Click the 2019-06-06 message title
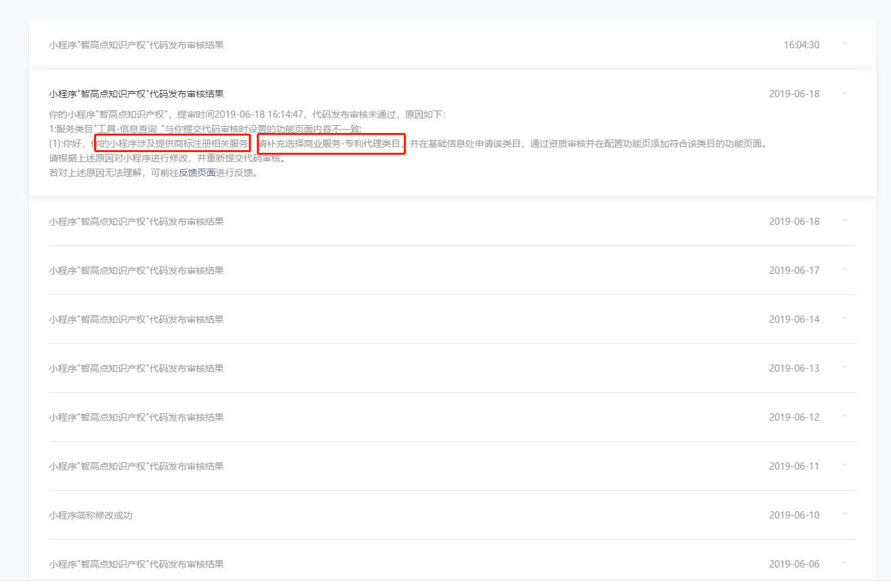This screenshot has height=588, width=891. (x=136, y=564)
